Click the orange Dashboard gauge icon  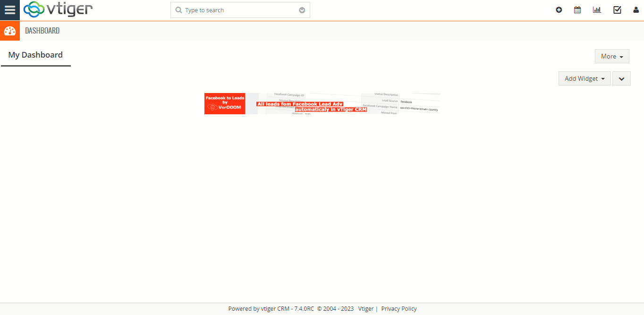coord(10,31)
